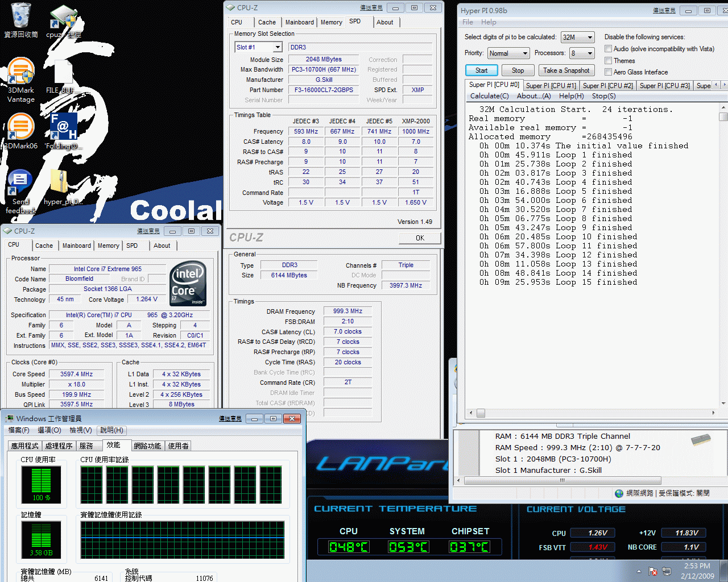The image size is (728, 582).
Task: Click the XMP SPD Ext. field
Action: [x=417, y=90]
